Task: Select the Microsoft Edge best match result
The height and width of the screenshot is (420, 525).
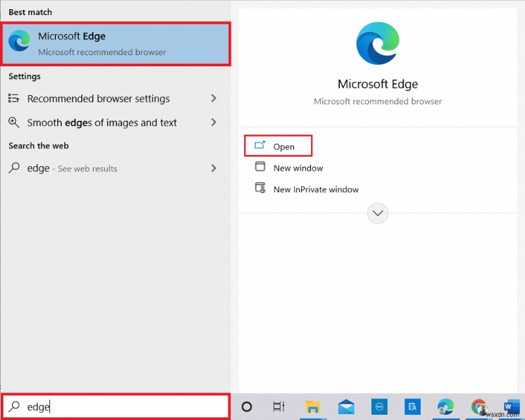Action: click(x=115, y=43)
